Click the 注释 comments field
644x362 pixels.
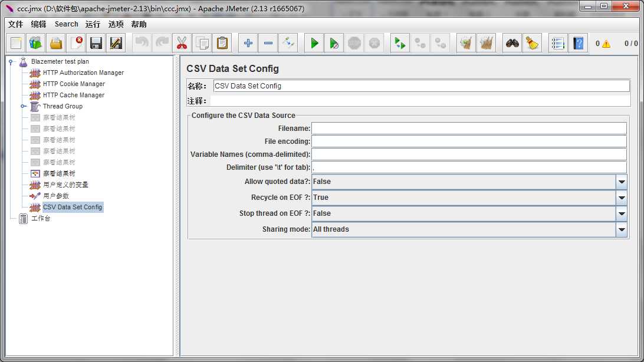click(420, 101)
